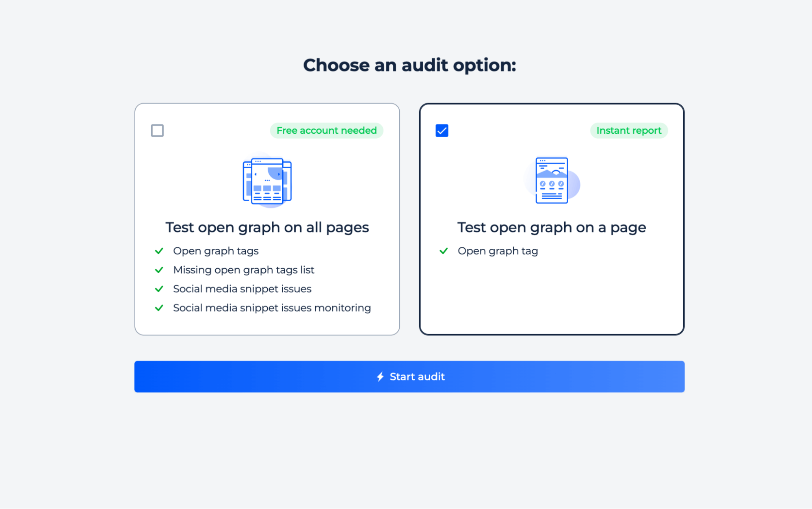
Task: Click the social media snippet issues checkmark icon
Action: click(x=159, y=289)
